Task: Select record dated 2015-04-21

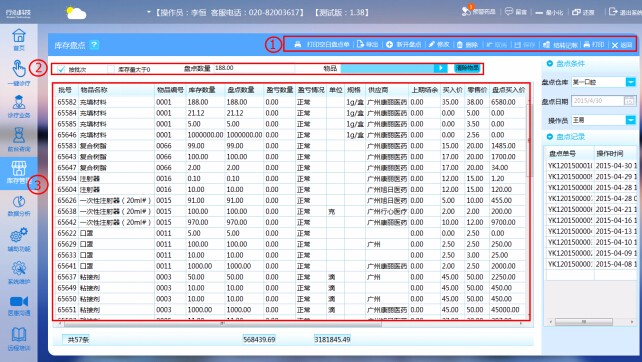Action: [591, 209]
